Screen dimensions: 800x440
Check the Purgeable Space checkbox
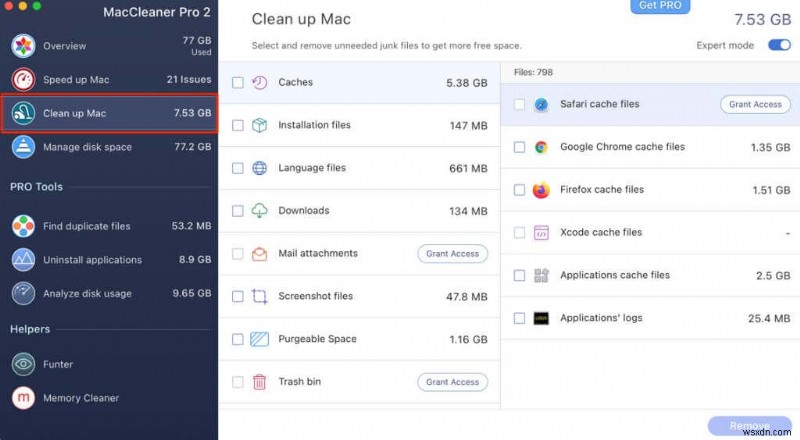(238, 339)
